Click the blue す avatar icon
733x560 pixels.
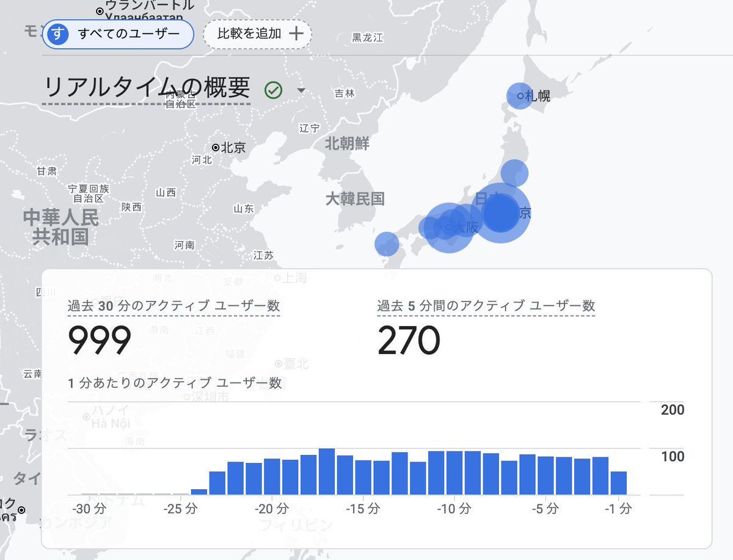pos(57,34)
